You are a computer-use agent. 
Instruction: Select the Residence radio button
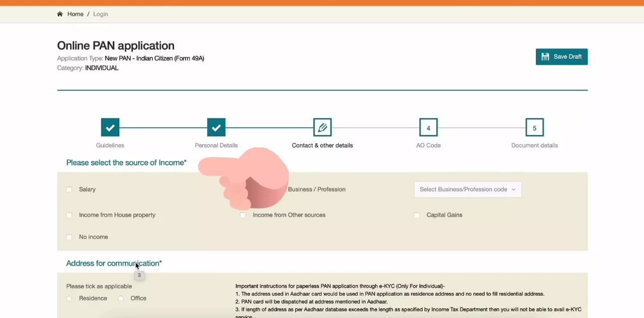coord(69,298)
